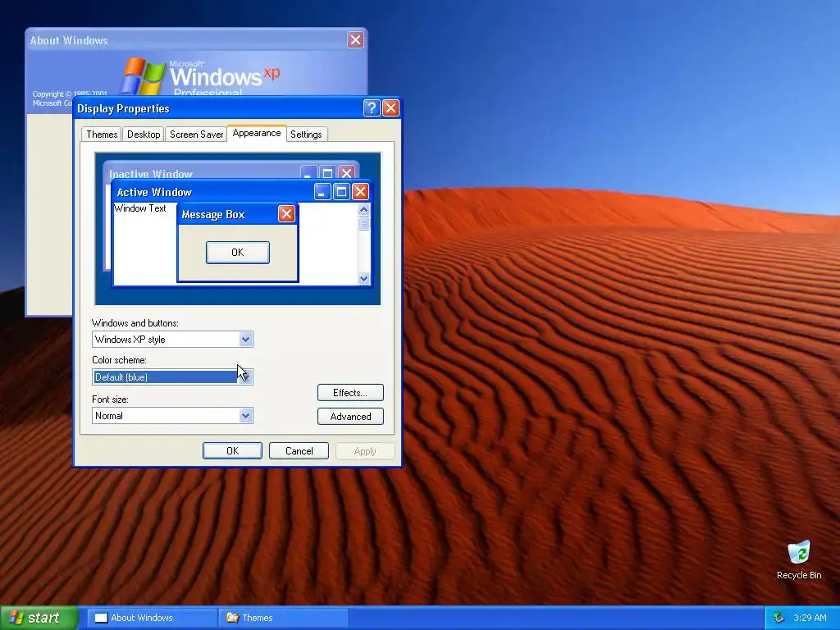Click the Active Window title bar in preview
This screenshot has height=630, width=840.
pos(241,192)
